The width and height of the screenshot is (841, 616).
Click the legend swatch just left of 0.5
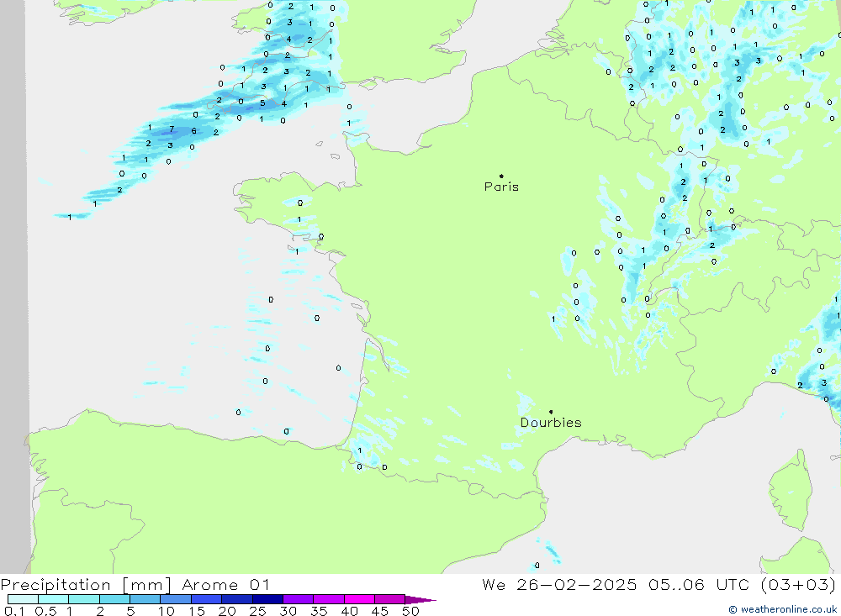(23, 599)
